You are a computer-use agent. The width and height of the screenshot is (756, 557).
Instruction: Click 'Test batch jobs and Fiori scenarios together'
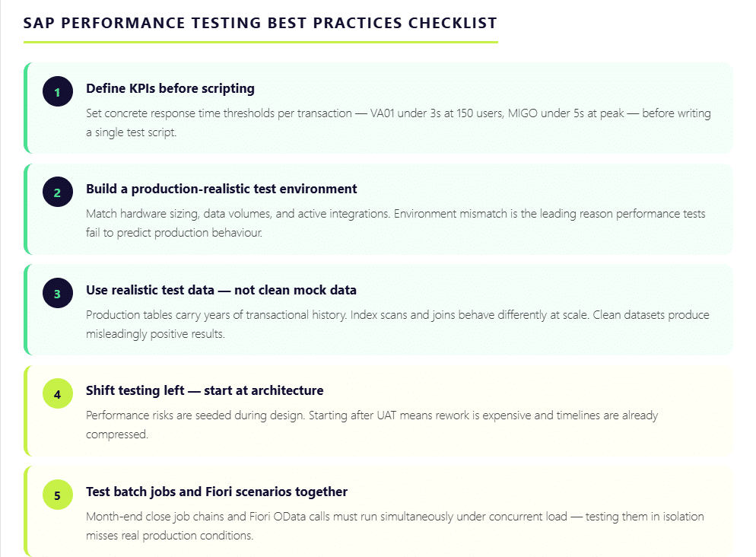(217, 492)
